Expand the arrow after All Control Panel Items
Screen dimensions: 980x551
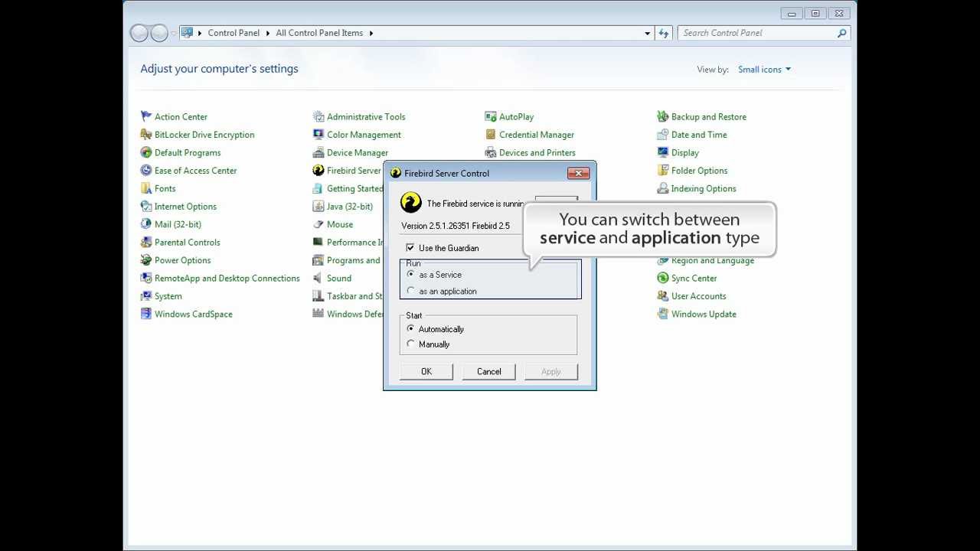click(371, 33)
